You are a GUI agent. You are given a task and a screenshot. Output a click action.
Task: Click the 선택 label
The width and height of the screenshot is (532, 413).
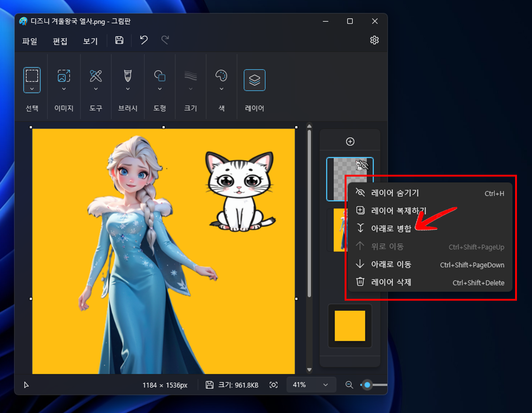(32, 108)
